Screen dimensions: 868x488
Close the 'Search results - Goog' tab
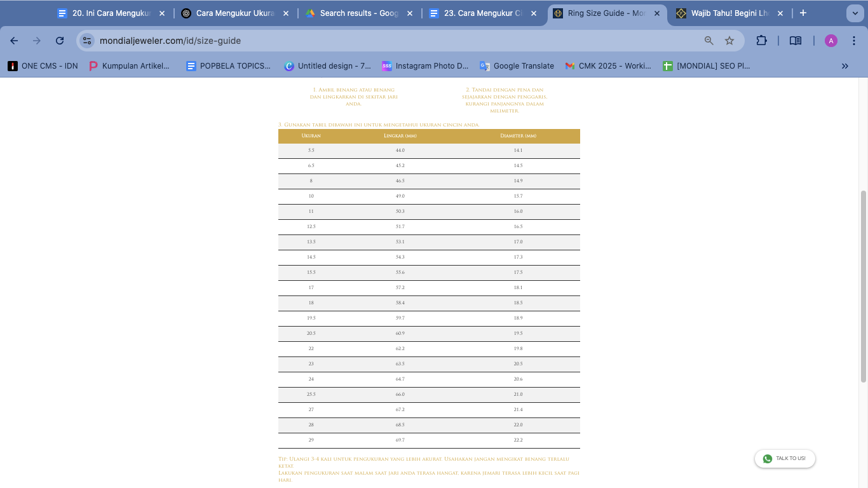pyautogui.click(x=410, y=13)
